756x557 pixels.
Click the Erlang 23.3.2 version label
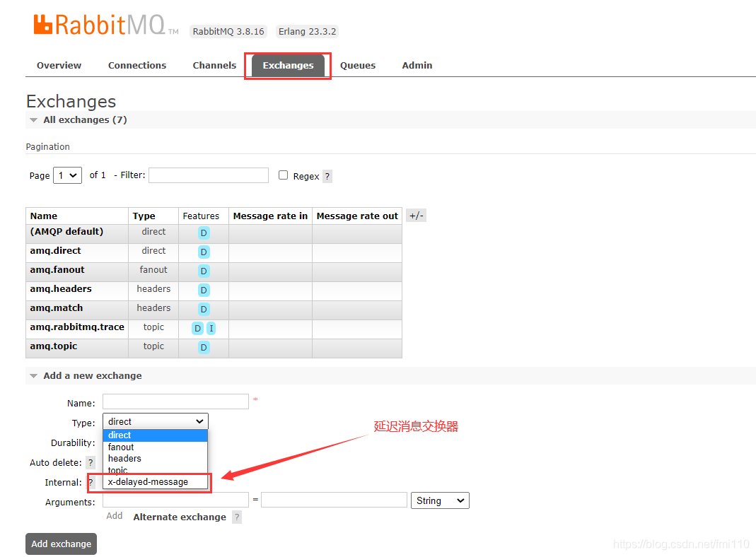pos(307,31)
